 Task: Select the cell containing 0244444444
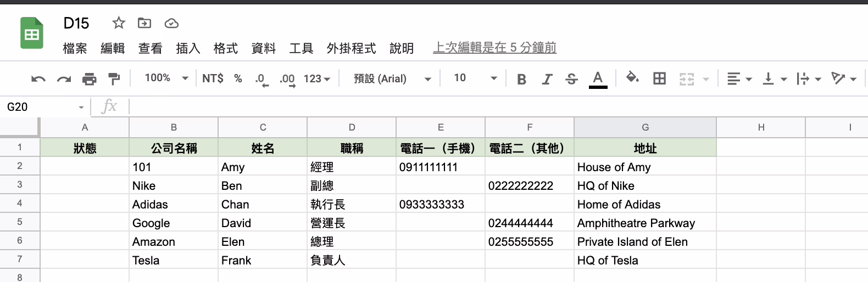[530, 223]
